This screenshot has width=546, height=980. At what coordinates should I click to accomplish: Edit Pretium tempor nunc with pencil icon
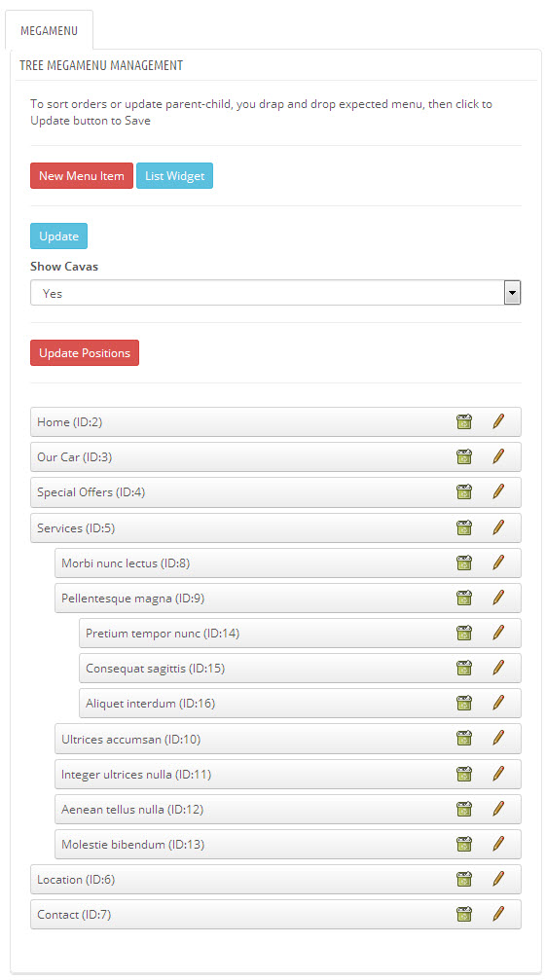click(498, 633)
